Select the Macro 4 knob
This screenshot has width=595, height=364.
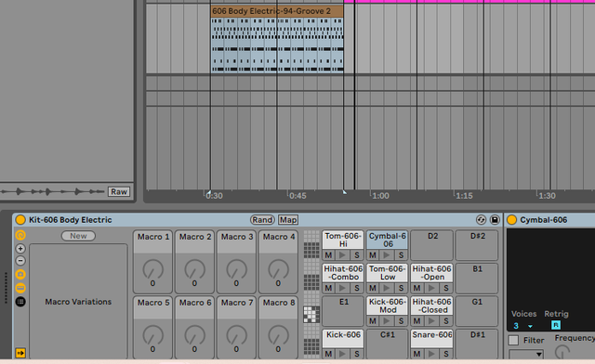pyautogui.click(x=279, y=269)
